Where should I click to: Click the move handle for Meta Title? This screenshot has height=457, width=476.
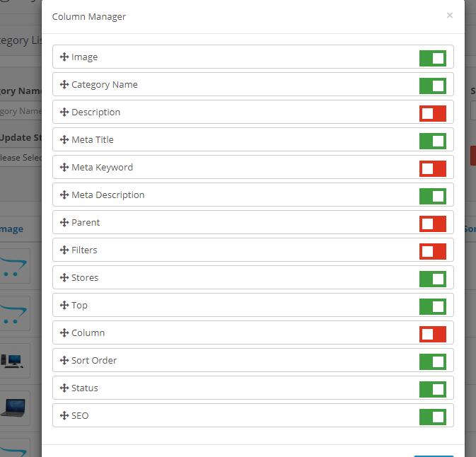pyautogui.click(x=64, y=140)
